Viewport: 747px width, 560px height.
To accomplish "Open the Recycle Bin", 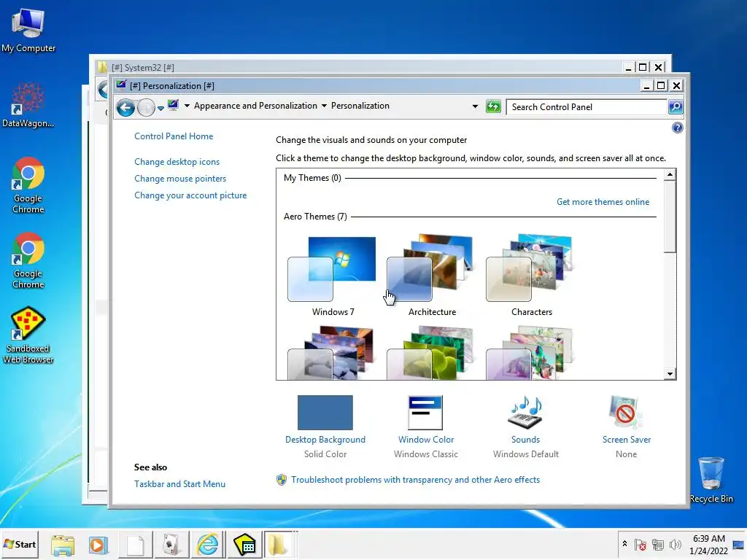I will tap(711, 480).
